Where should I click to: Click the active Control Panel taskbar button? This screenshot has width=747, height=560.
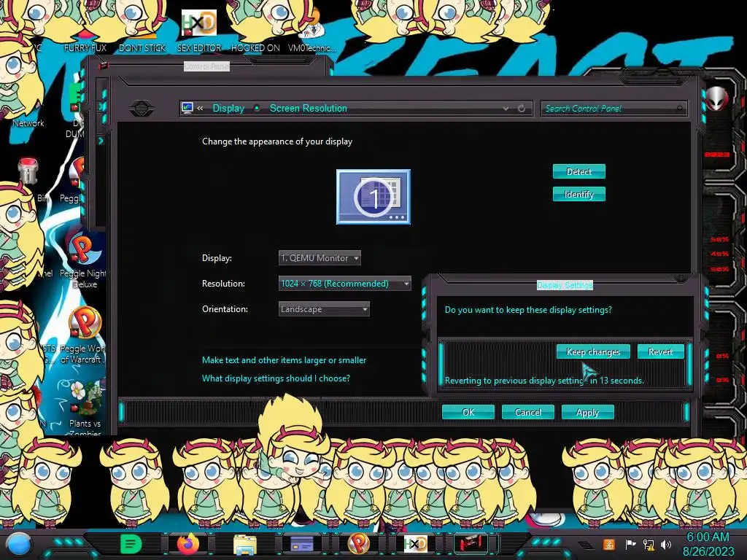(x=471, y=544)
